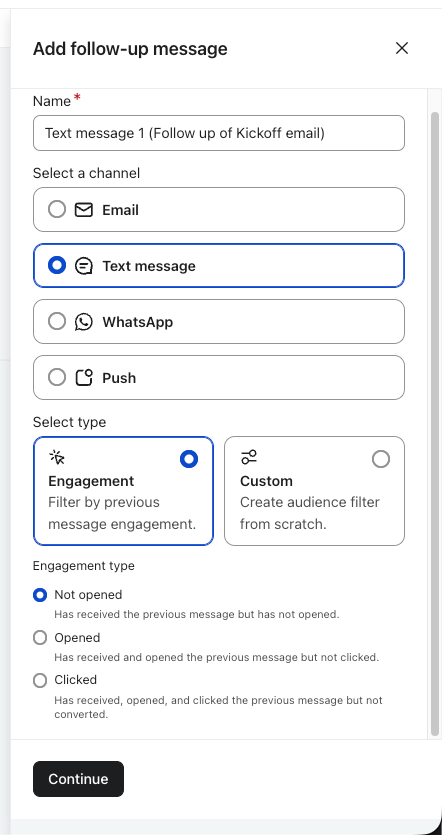Viewport: 442px width, 835px height.
Task: Select the WhatsApp channel radio button
Action: (x=57, y=321)
